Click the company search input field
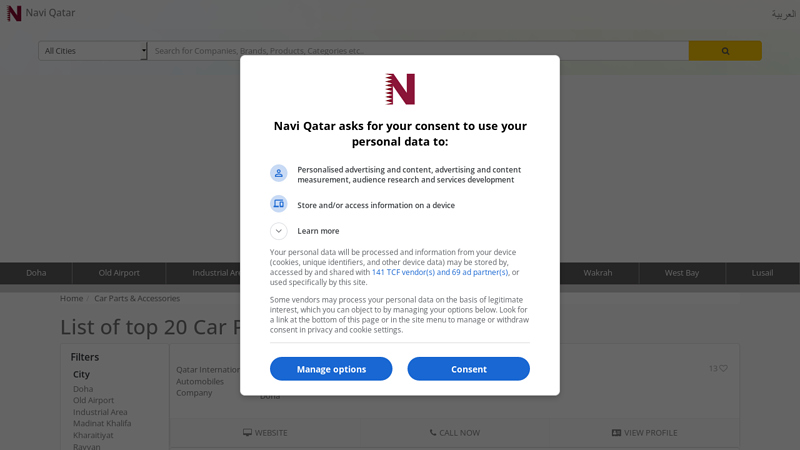Screen dimensions: 800x450 pyautogui.click(x=417, y=51)
